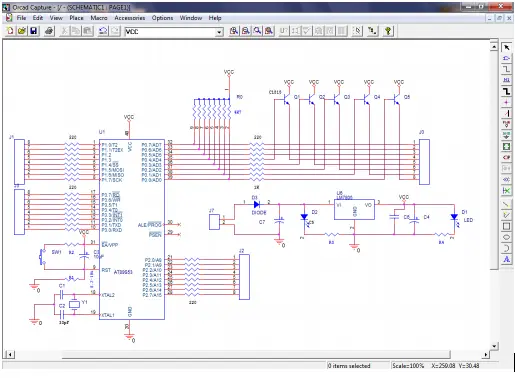Choose the Place Part tool
The height and width of the screenshot is (378, 515).
click(506, 59)
